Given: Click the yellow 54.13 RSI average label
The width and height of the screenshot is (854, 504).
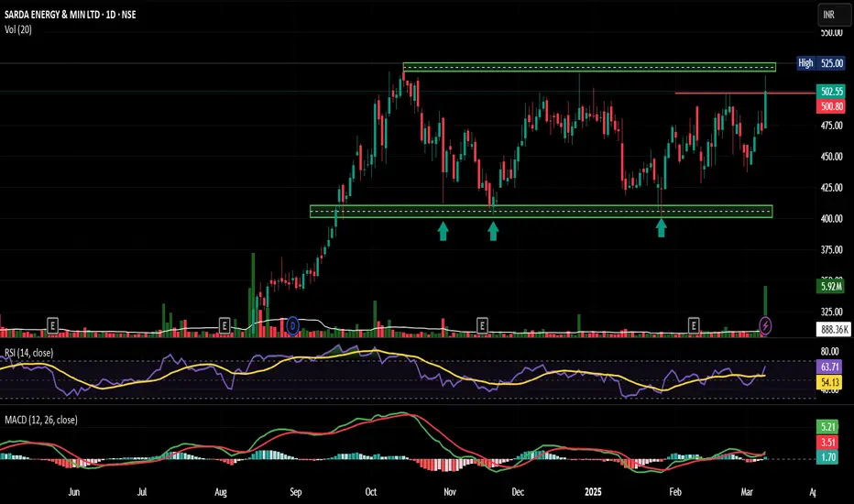Looking at the screenshot, I should pos(829,382).
